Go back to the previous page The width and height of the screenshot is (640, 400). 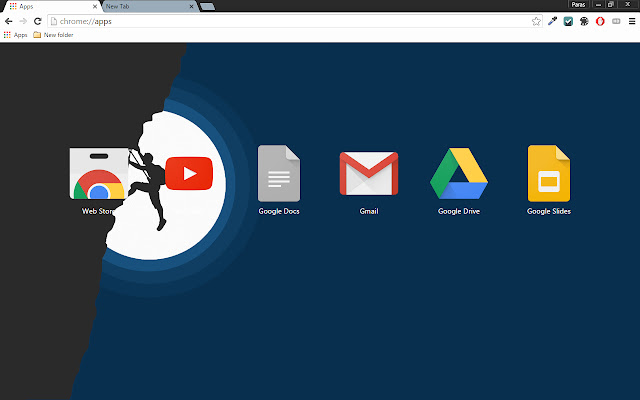9,21
